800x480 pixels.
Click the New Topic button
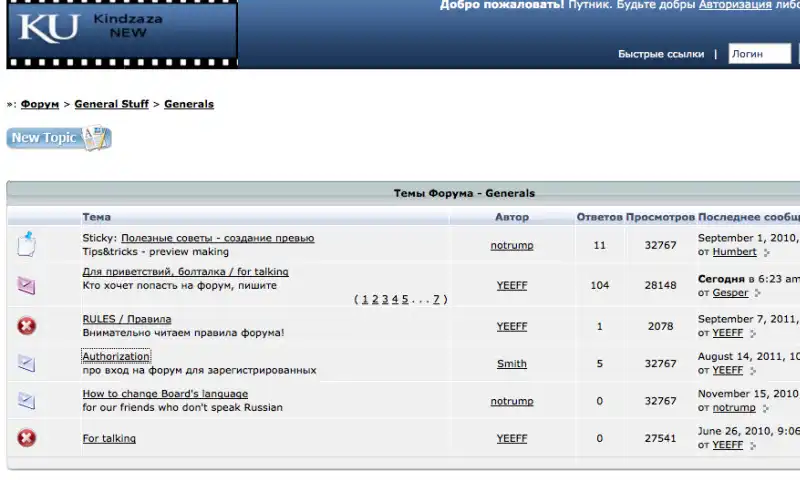coord(58,138)
